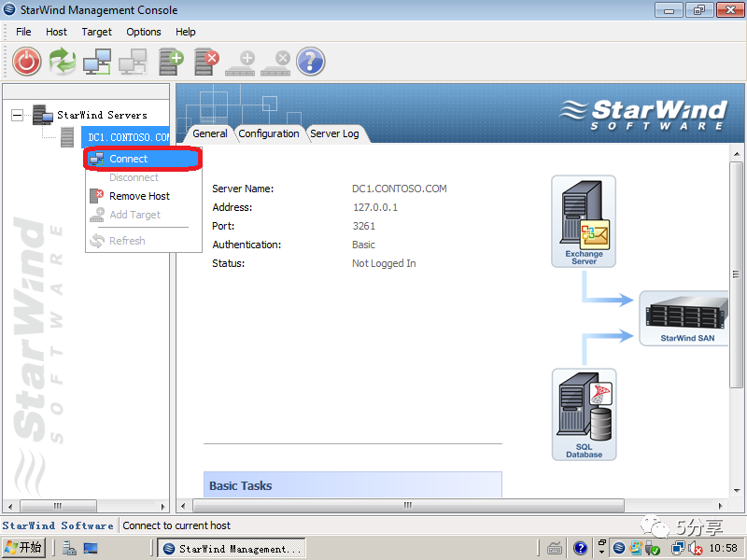Image resolution: width=747 pixels, height=560 pixels.
Task: Click the Remove Host server toolbar icon
Action: [206, 62]
